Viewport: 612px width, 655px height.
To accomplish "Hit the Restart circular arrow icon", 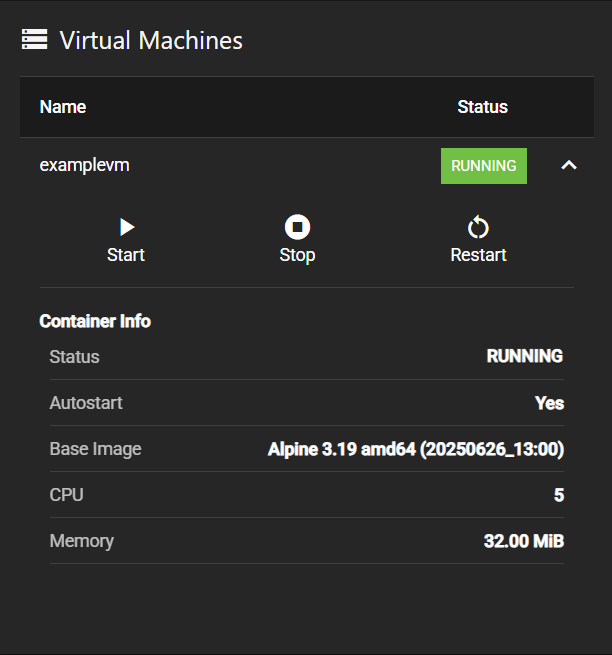I will click(478, 227).
